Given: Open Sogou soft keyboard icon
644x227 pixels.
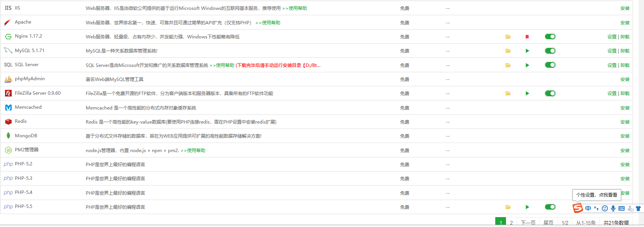Looking at the screenshot, I should click(x=622, y=208).
